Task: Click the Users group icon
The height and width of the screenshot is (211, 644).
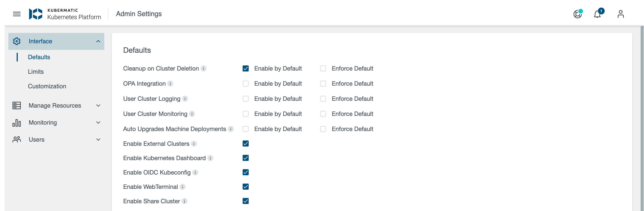Action: tap(16, 139)
